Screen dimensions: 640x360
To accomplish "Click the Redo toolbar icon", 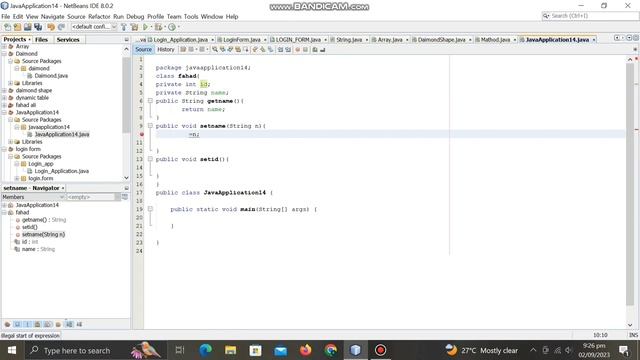I will point(61,27).
